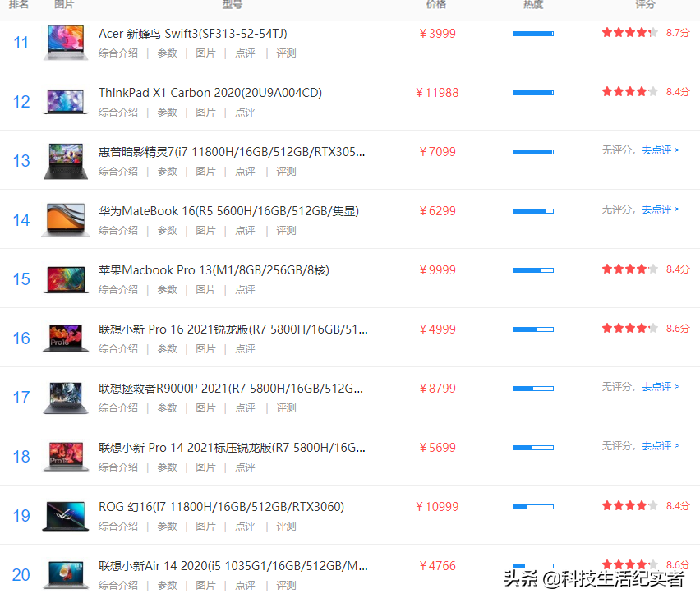Viewport: 700px width, 603px height.
Task: Click the ￥10999 price of ROG 幻16
Action: coord(437,507)
